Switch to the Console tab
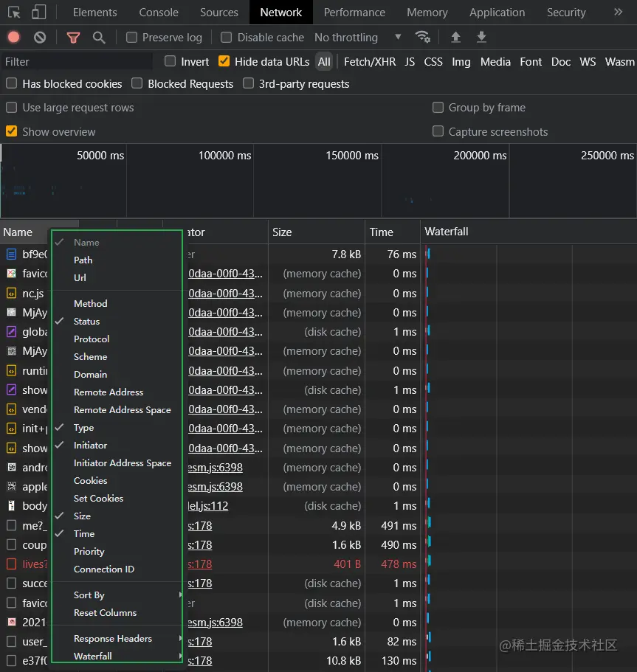 [159, 13]
